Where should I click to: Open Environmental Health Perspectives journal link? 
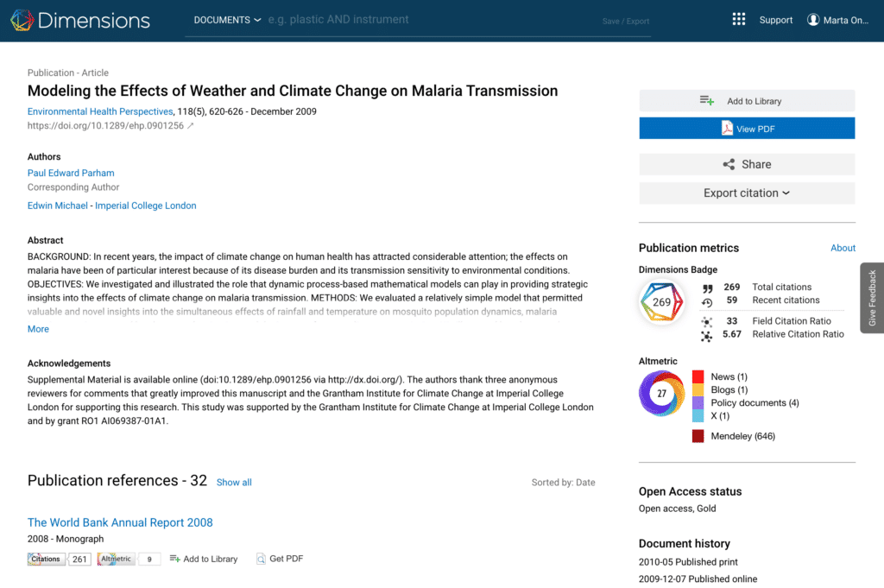[99, 111]
